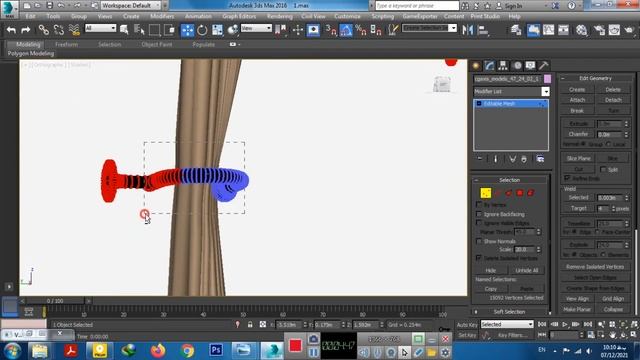Open the Workspace: Default dropdown

pyautogui.click(x=130, y=5)
